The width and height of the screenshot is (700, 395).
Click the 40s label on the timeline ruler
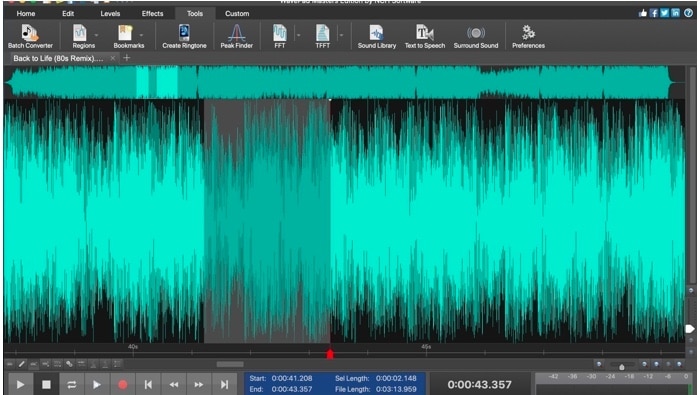click(133, 346)
